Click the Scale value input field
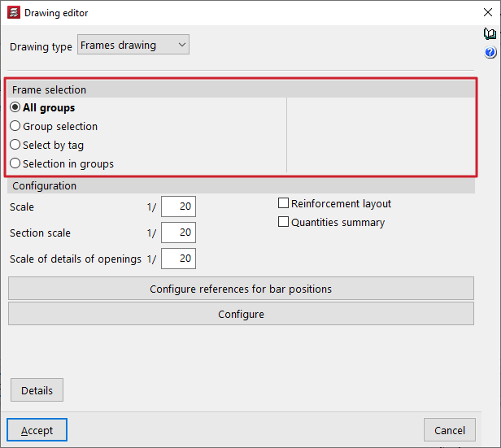The height and width of the screenshot is (448, 501). [x=178, y=207]
